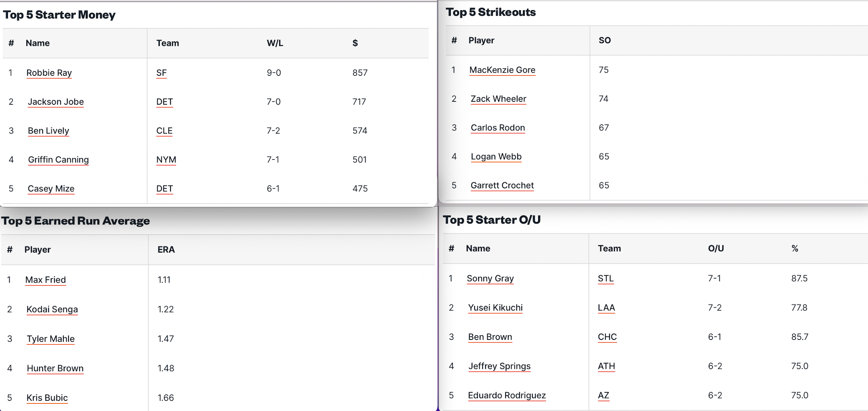Open the NYM team page
868x411 pixels.
(166, 159)
